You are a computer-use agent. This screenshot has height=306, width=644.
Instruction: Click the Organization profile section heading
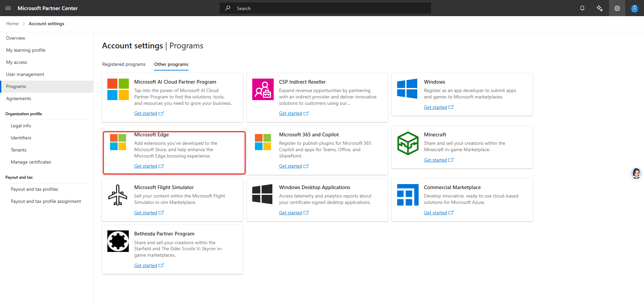click(24, 114)
